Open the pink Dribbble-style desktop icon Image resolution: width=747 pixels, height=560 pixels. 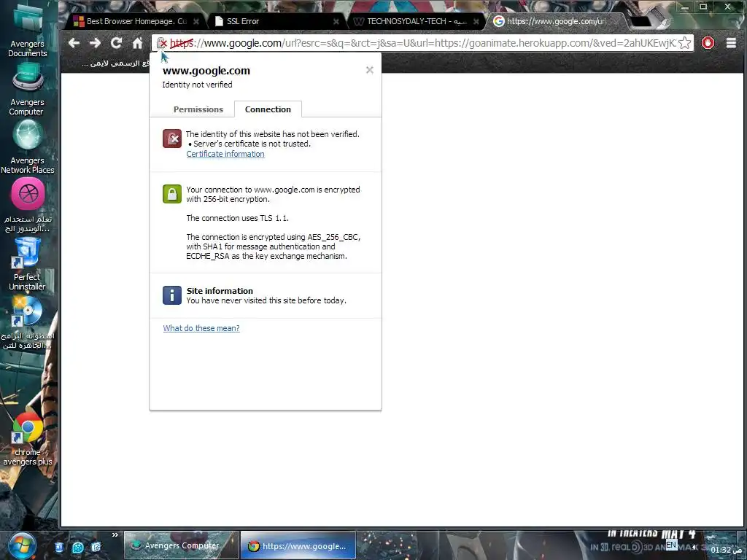click(28, 205)
